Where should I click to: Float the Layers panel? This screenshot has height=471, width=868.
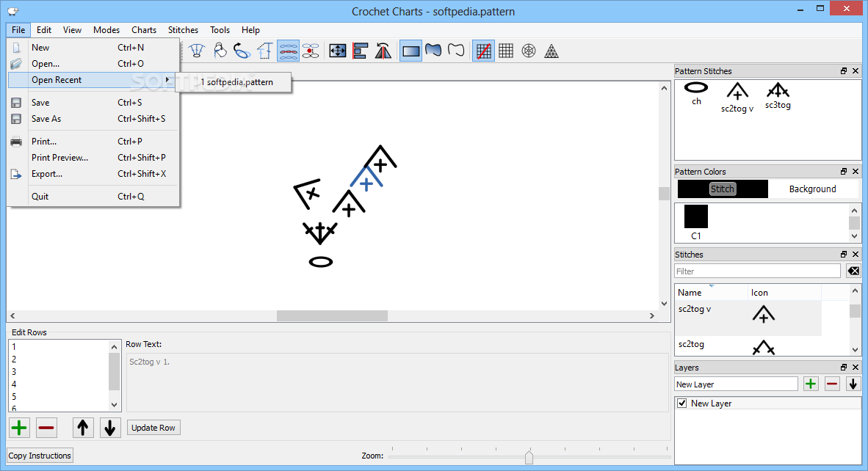coord(844,367)
